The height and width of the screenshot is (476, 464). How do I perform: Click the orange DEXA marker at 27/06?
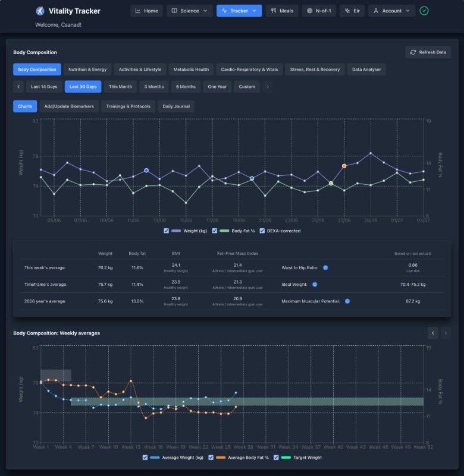tap(344, 166)
